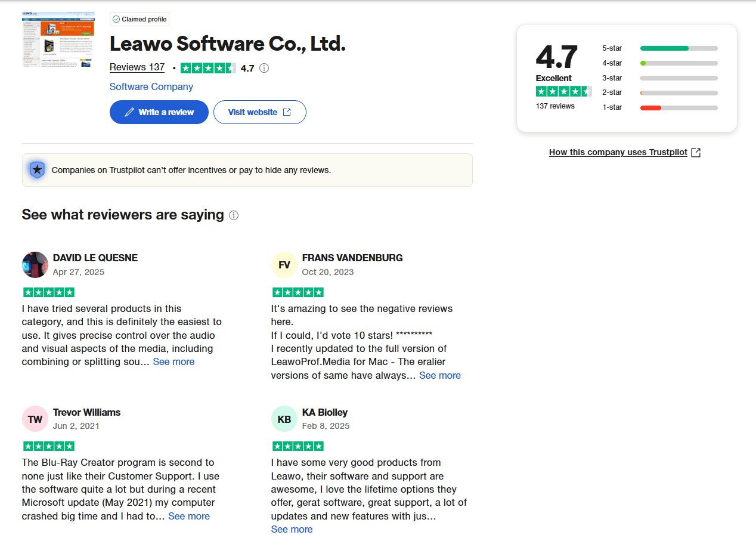This screenshot has width=756, height=538.
Task: Click the KB avatar
Action: (x=284, y=419)
